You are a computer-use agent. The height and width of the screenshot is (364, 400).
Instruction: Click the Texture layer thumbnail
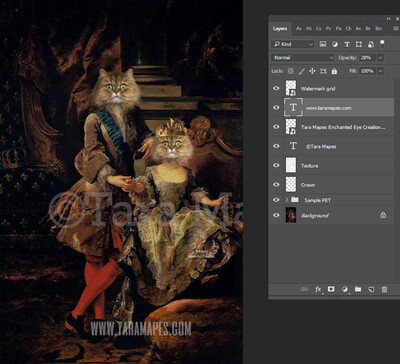[291, 165]
